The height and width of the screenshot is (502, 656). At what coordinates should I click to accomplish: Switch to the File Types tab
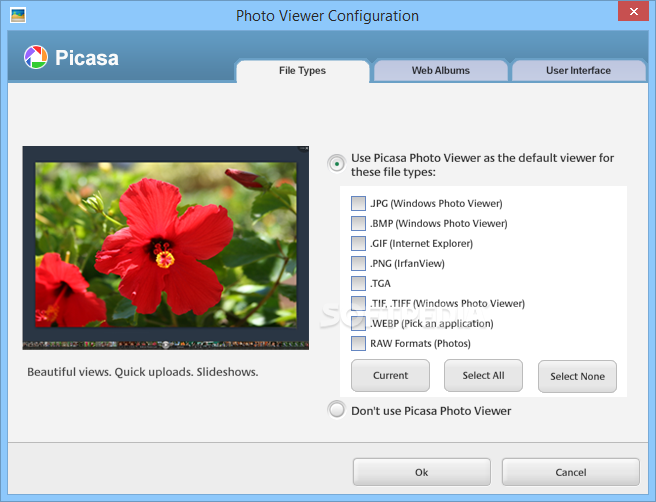302,71
